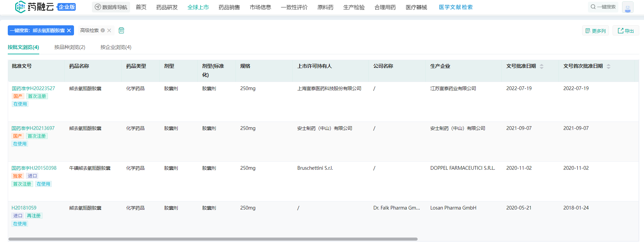Viewport: 644px width, 246px height.
Task: Open approval 国药准字HJ20150398 link
Action: point(34,168)
